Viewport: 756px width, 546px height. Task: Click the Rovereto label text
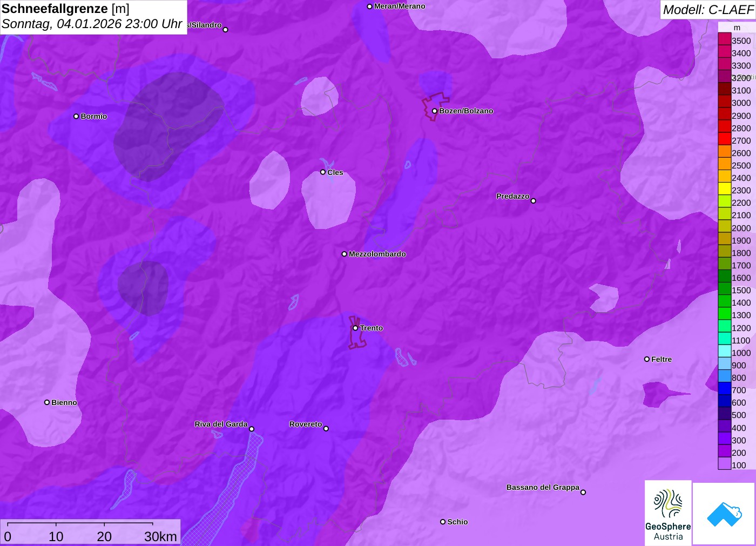coord(306,424)
